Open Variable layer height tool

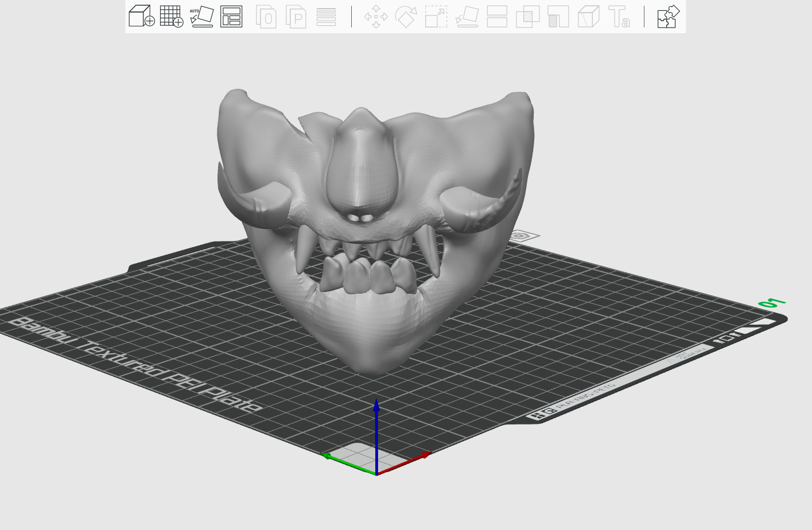coord(326,17)
